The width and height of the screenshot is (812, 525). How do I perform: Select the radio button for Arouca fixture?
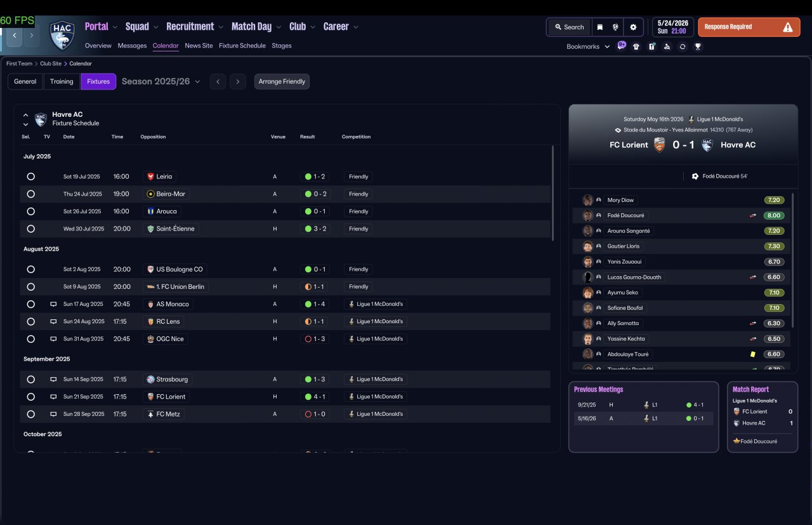coord(30,211)
